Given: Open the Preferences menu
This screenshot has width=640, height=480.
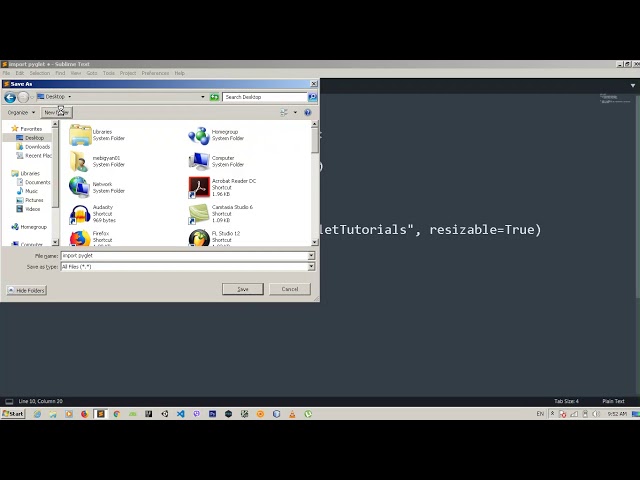Looking at the screenshot, I should tap(155, 73).
